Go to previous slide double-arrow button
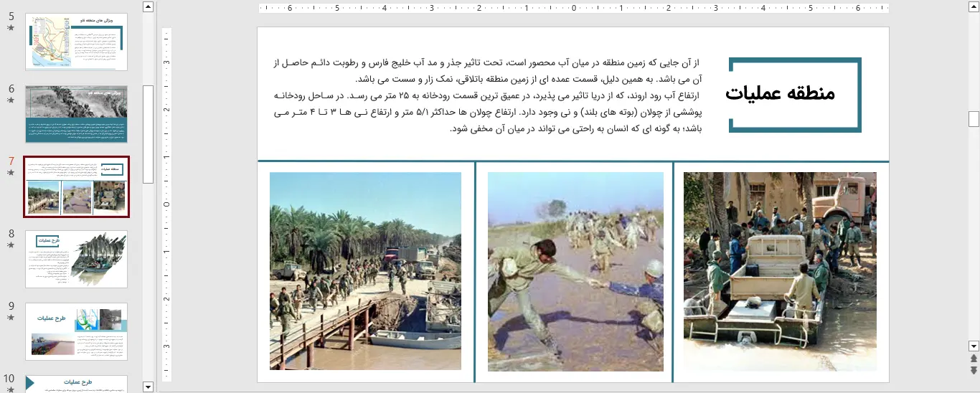980x393 pixels. (974, 359)
